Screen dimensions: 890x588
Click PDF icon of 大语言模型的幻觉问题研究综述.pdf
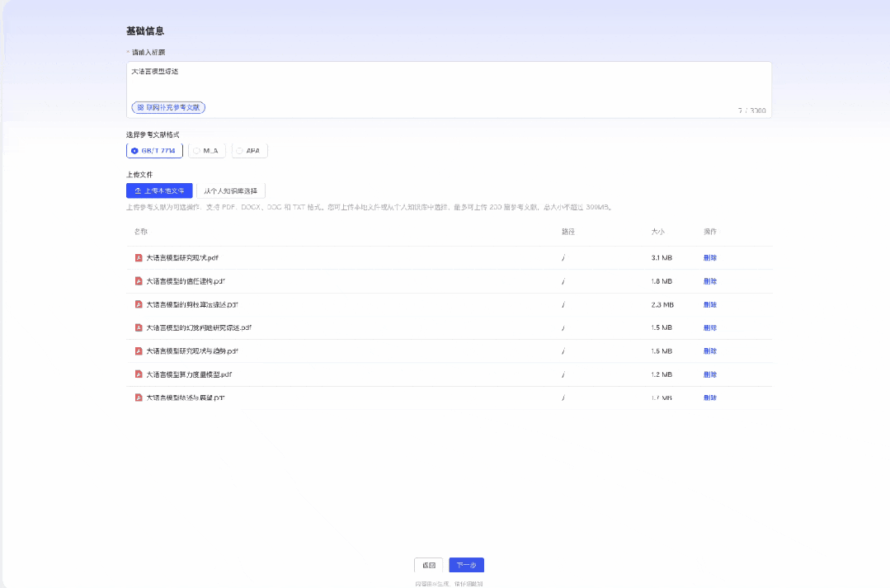click(139, 327)
